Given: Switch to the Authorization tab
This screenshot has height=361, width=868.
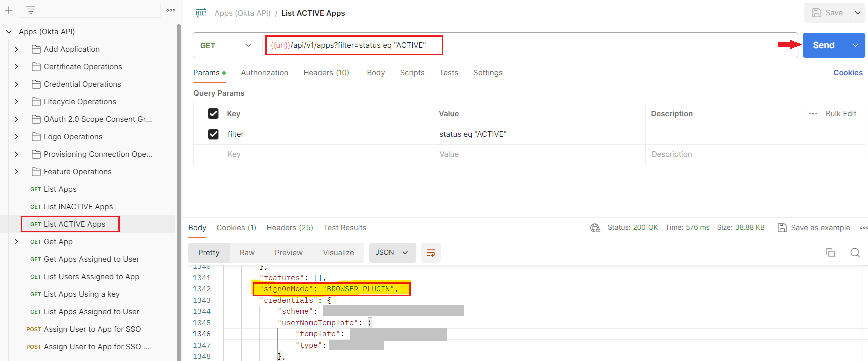Looking at the screenshot, I should [x=264, y=73].
